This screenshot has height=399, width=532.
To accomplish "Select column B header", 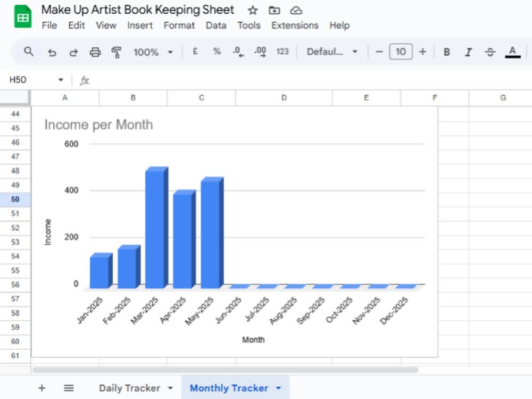I will coord(133,98).
